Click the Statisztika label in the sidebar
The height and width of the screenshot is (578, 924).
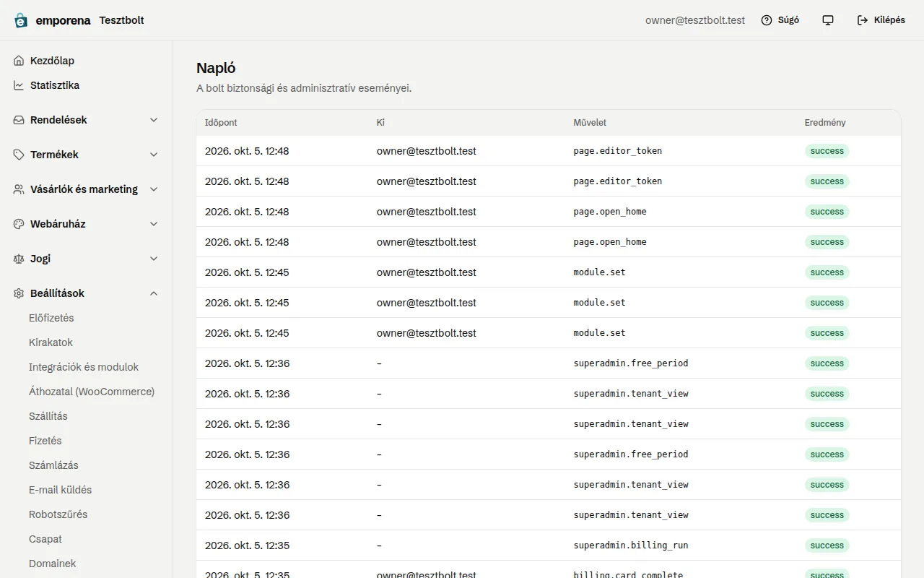pyautogui.click(x=55, y=85)
